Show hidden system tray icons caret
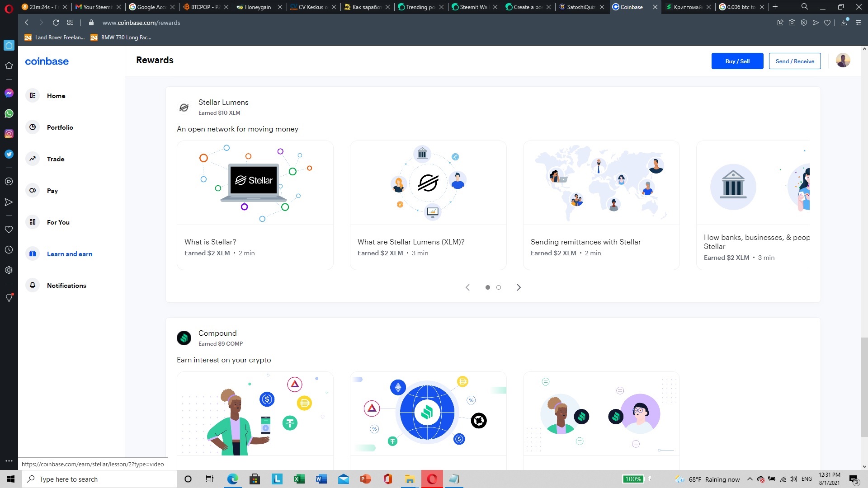Viewport: 868px width, 488px height. coord(750,479)
